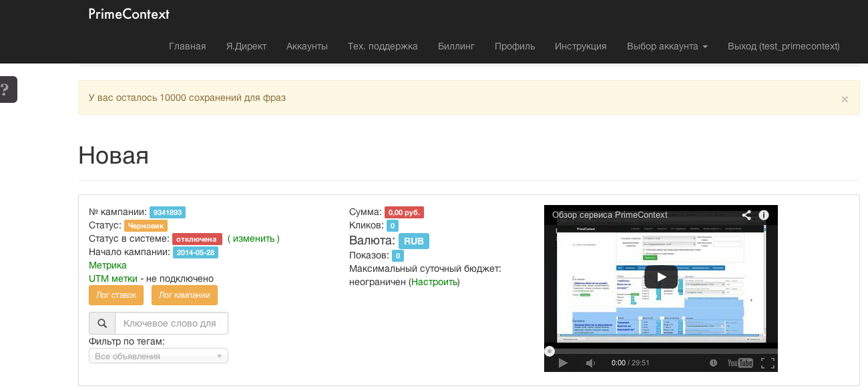Click the Watch Later clock icon
The height and width of the screenshot is (390, 868).
(x=713, y=363)
